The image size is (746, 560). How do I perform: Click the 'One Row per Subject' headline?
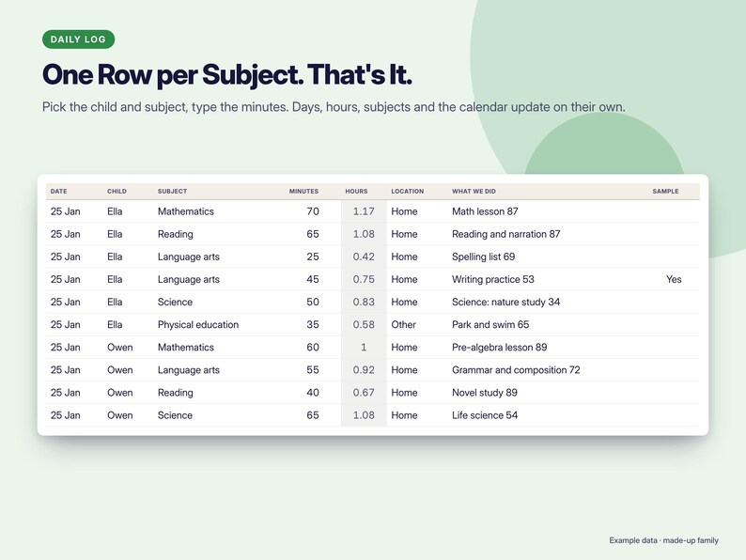click(227, 75)
